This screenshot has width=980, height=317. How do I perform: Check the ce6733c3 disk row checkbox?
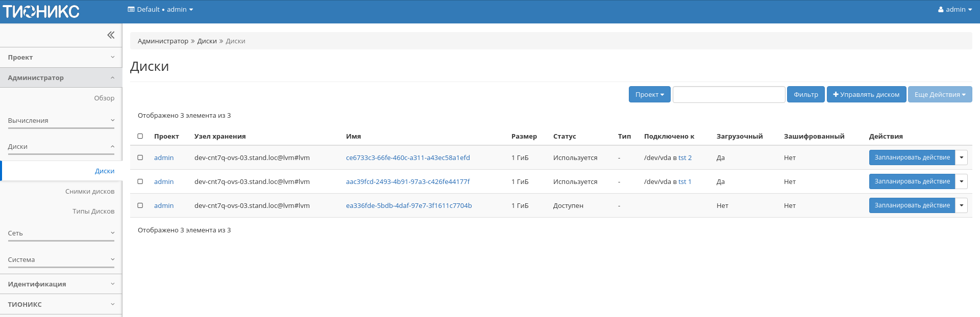tap(140, 157)
